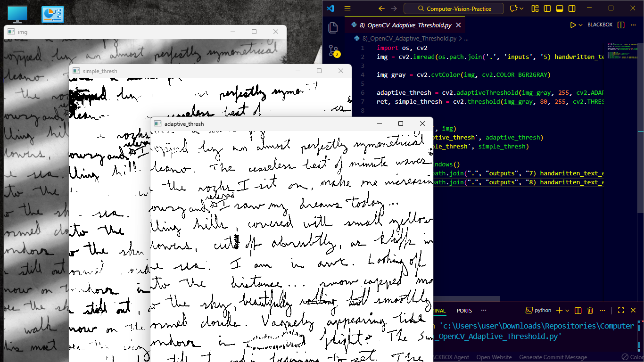Kill the terminal with trash icon
644x362 pixels.
pyautogui.click(x=590, y=310)
